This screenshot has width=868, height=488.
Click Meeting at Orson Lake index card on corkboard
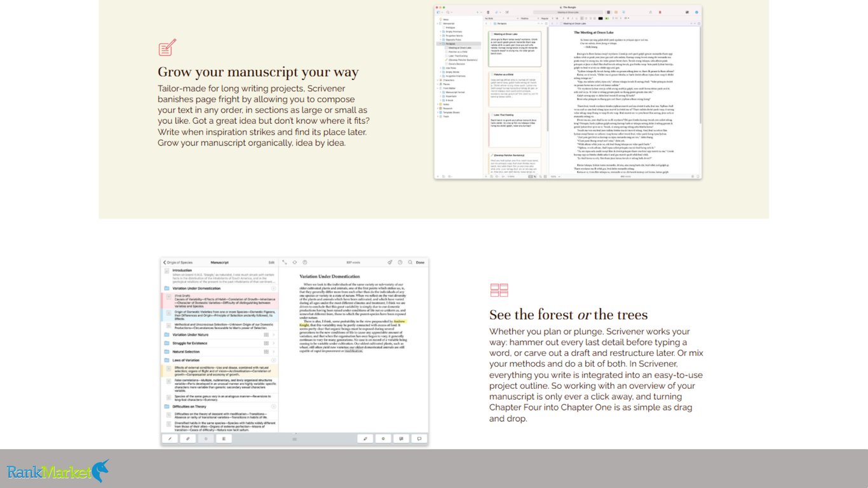point(515,49)
